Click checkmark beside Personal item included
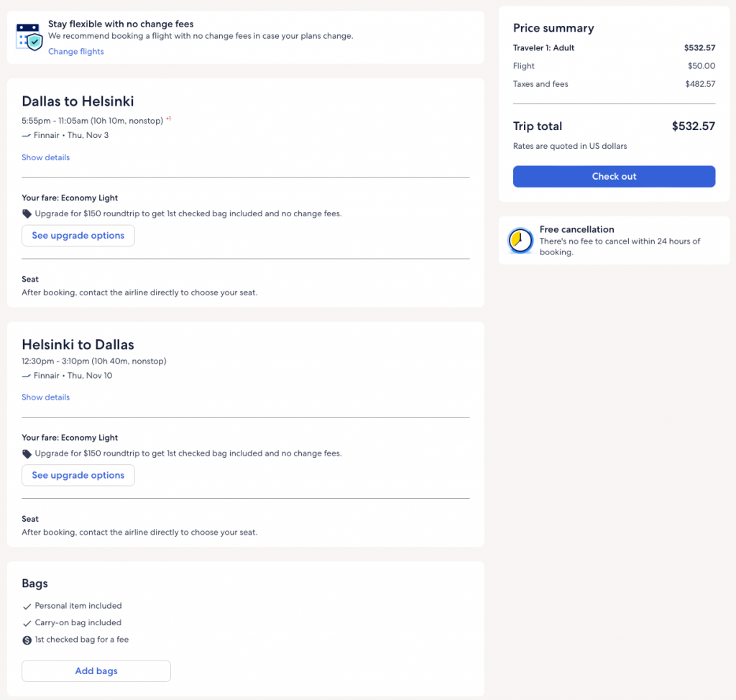736x700 pixels. coord(27,607)
